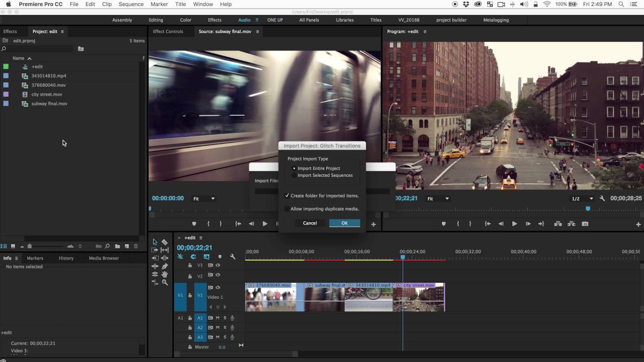Switch to Color workspace
Image resolution: width=644 pixels, height=362 pixels.
point(186,20)
